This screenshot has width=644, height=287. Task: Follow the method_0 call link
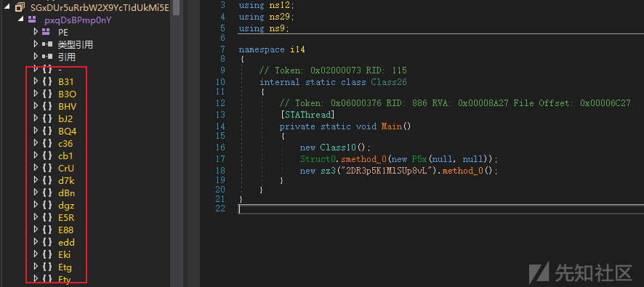[463, 171]
